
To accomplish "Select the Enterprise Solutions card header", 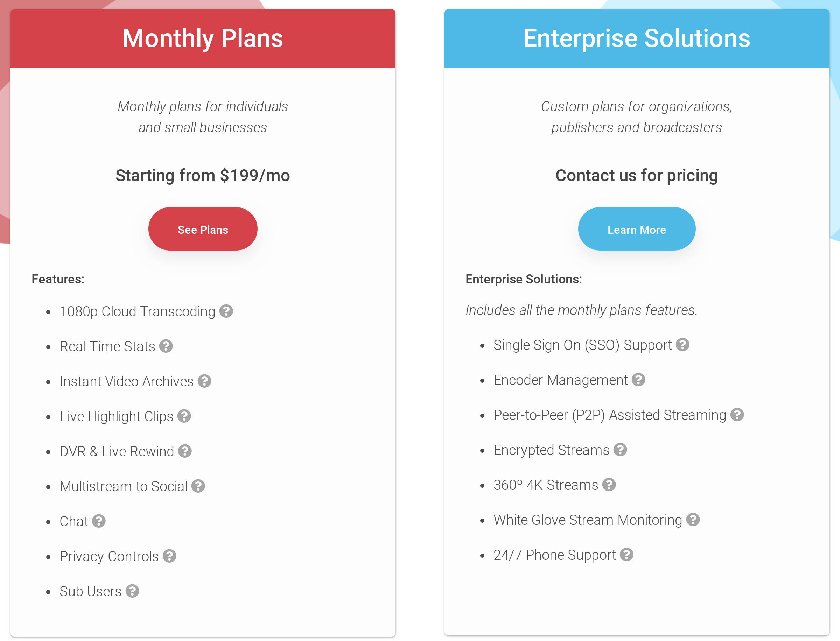I will coord(637,38).
